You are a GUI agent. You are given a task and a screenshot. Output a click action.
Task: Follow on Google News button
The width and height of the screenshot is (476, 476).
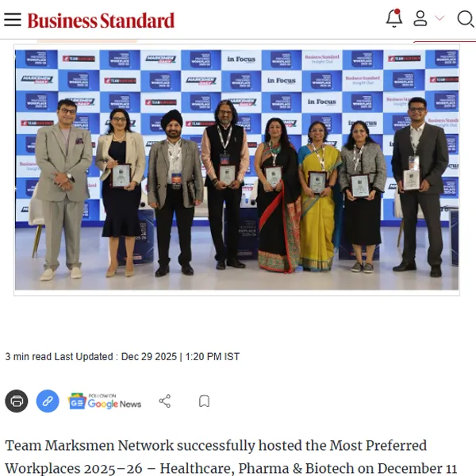105,401
